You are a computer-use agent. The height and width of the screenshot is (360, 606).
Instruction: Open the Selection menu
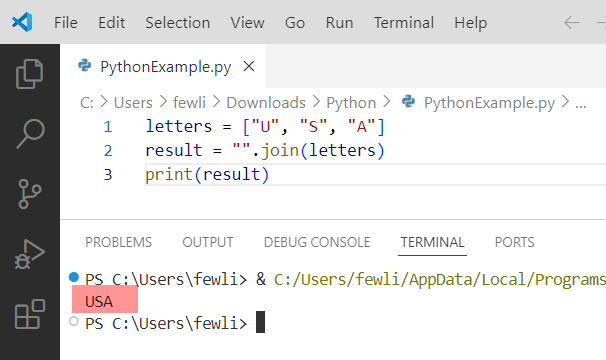click(x=177, y=22)
